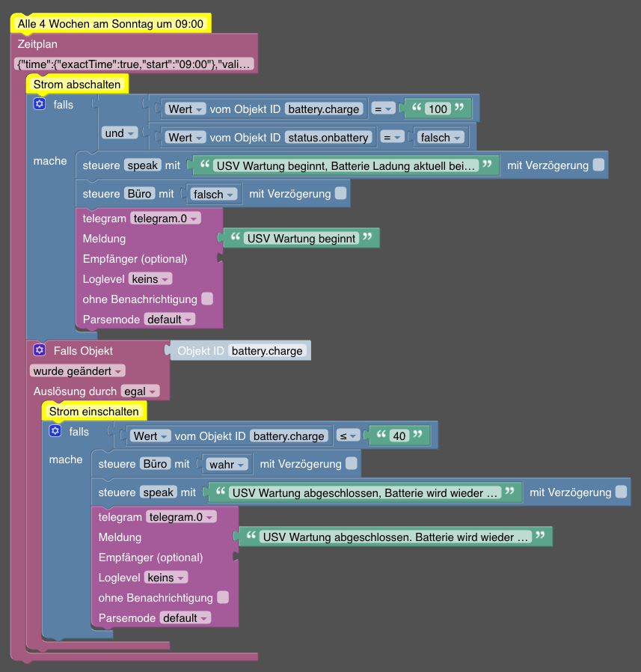Screen dimensions: 641x672
Task: Click Falls Objekt block label
Action: [x=83, y=350]
